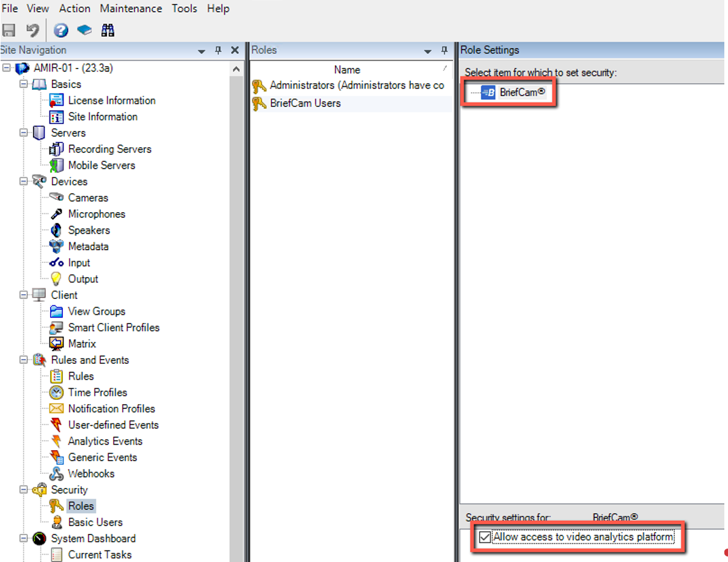Image resolution: width=728 pixels, height=562 pixels.
Task: Click the Matrix icon
Action: coord(56,344)
